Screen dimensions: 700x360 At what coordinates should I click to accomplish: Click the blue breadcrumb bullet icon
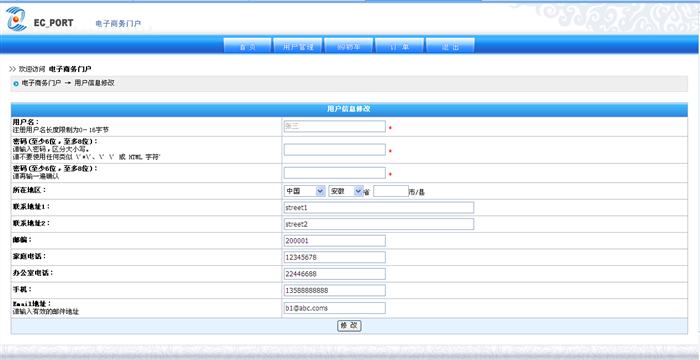16,84
